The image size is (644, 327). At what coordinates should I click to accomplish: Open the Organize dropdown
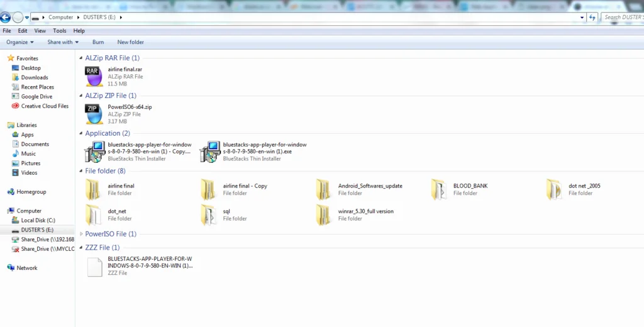coord(19,42)
